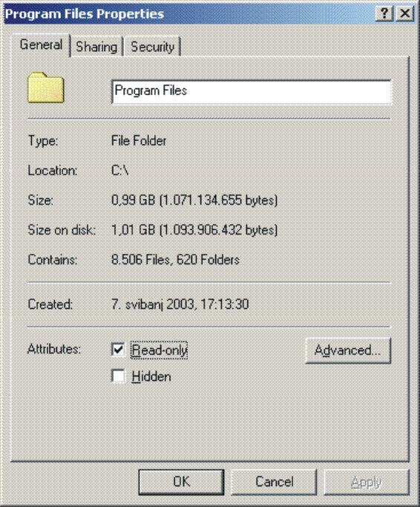Select the General tab
This screenshot has width=420, height=507.
[41, 45]
